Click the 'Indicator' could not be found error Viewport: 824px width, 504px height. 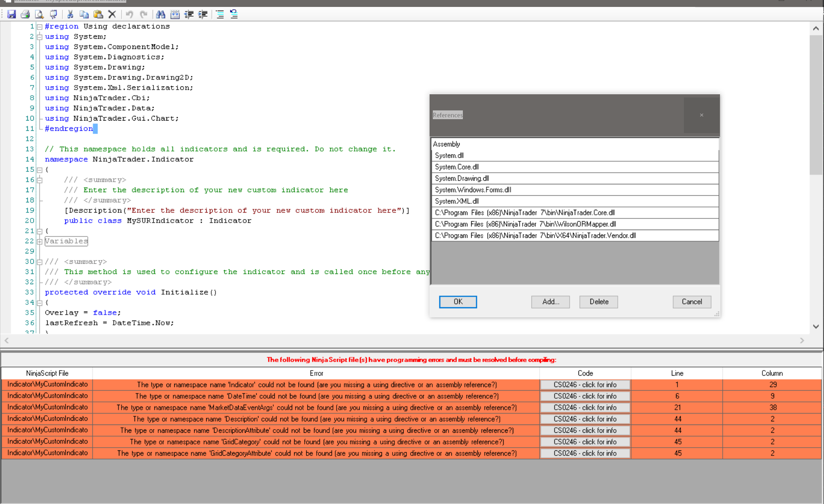coord(316,385)
